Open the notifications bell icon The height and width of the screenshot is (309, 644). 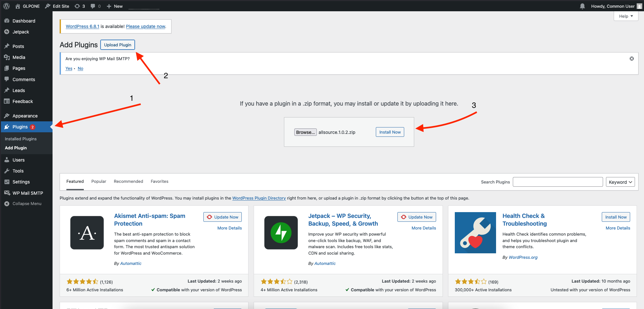click(x=582, y=6)
